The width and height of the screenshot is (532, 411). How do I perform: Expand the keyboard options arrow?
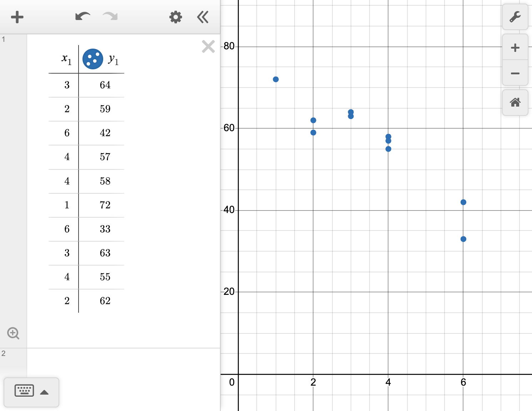click(x=44, y=392)
